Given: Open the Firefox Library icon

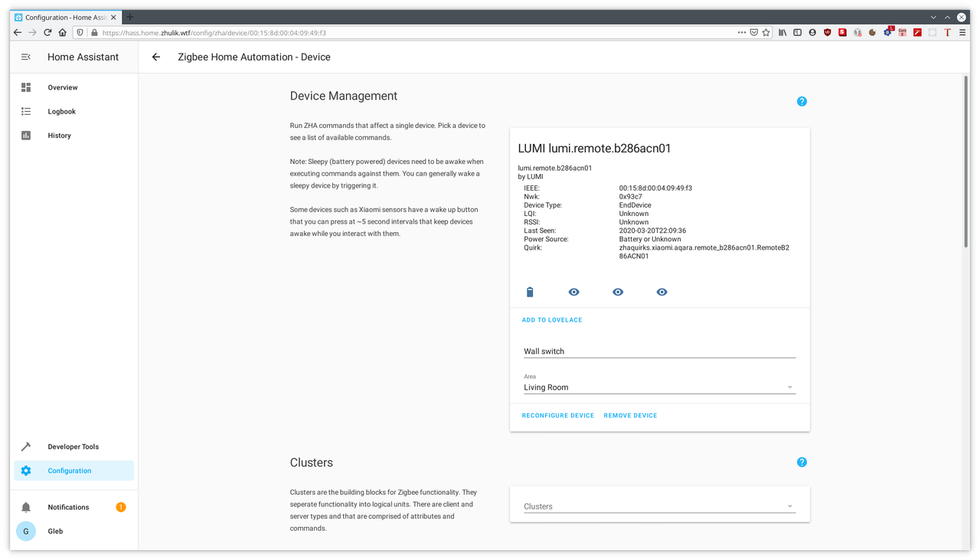Looking at the screenshot, I should 782,33.
